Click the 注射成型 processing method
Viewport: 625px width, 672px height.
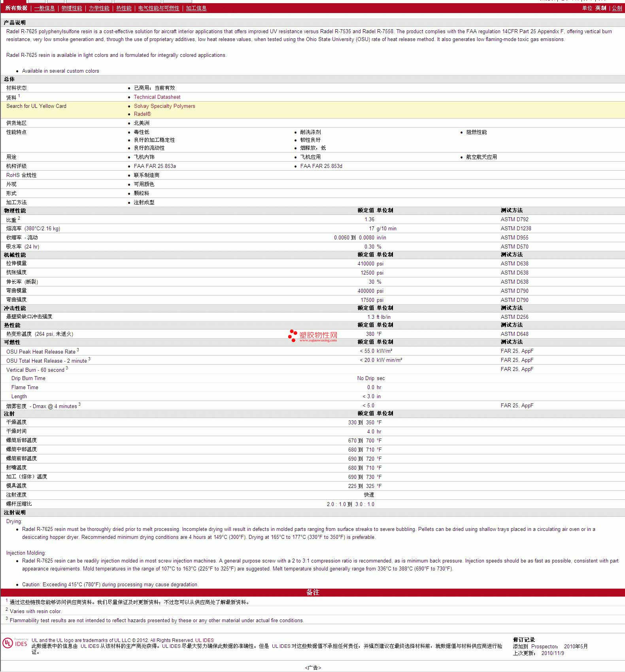pyautogui.click(x=144, y=202)
